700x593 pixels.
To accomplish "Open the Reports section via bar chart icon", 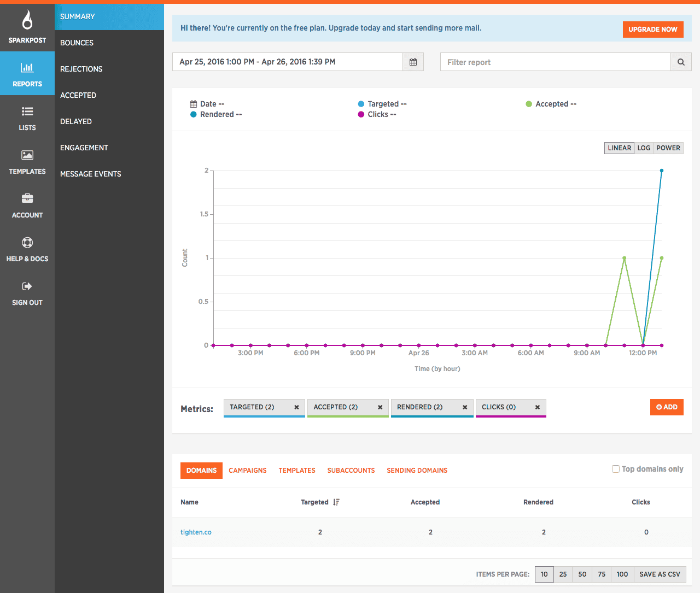I will (x=27, y=67).
